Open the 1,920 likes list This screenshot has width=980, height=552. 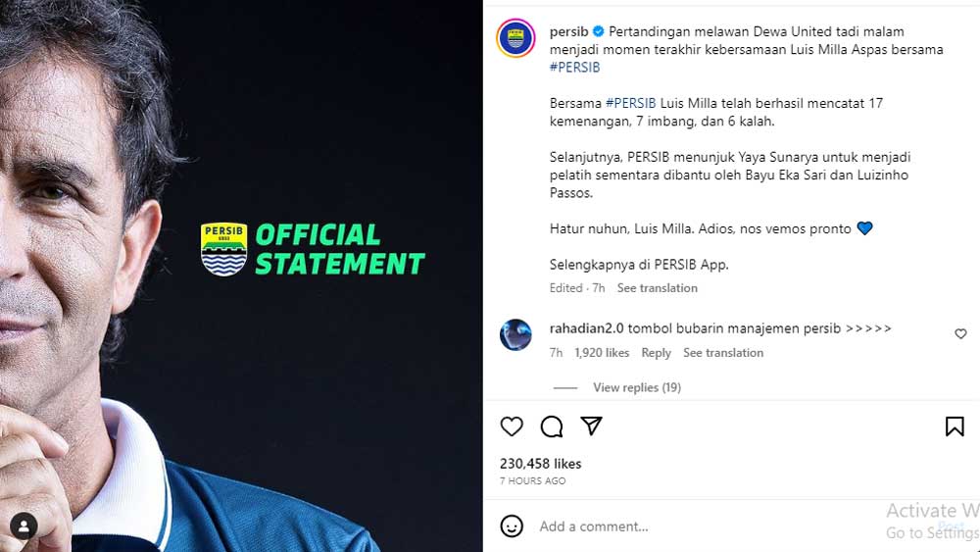tap(602, 353)
